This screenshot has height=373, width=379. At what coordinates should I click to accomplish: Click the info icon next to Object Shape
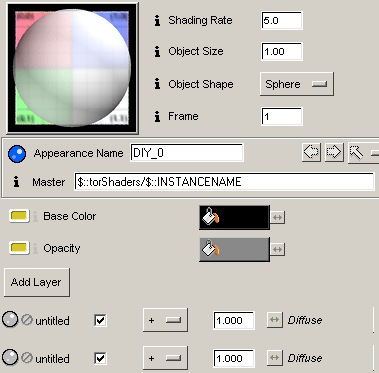(x=158, y=84)
